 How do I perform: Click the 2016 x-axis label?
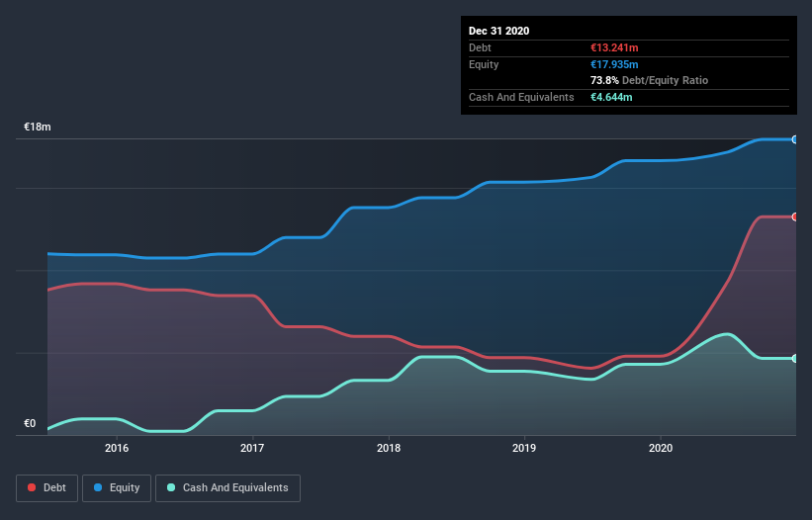tap(117, 448)
